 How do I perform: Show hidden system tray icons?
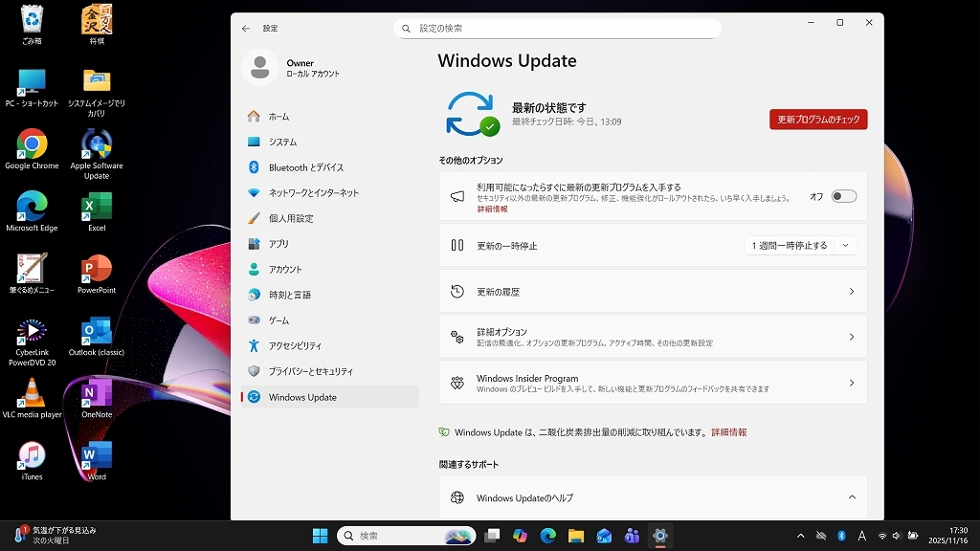click(801, 536)
